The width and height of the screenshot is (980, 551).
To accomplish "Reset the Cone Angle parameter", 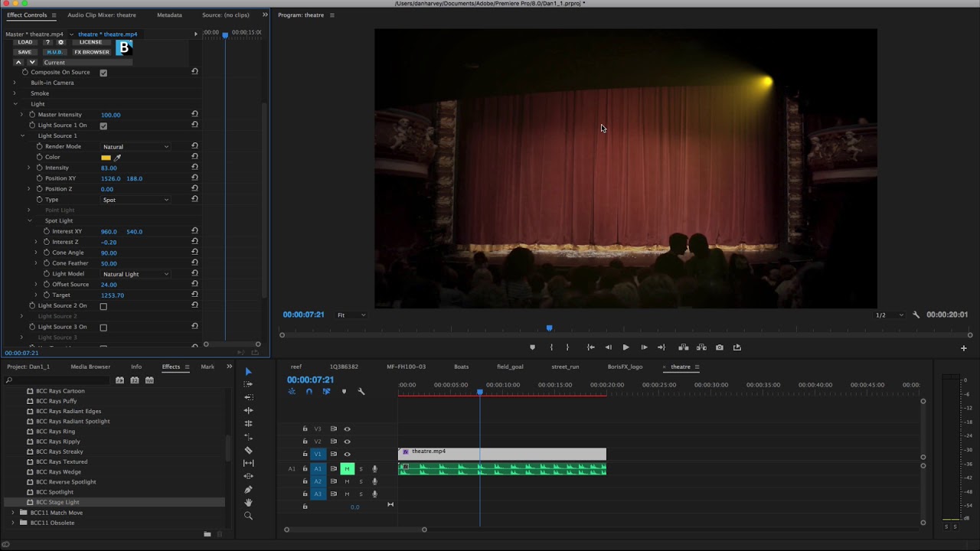I will point(194,252).
